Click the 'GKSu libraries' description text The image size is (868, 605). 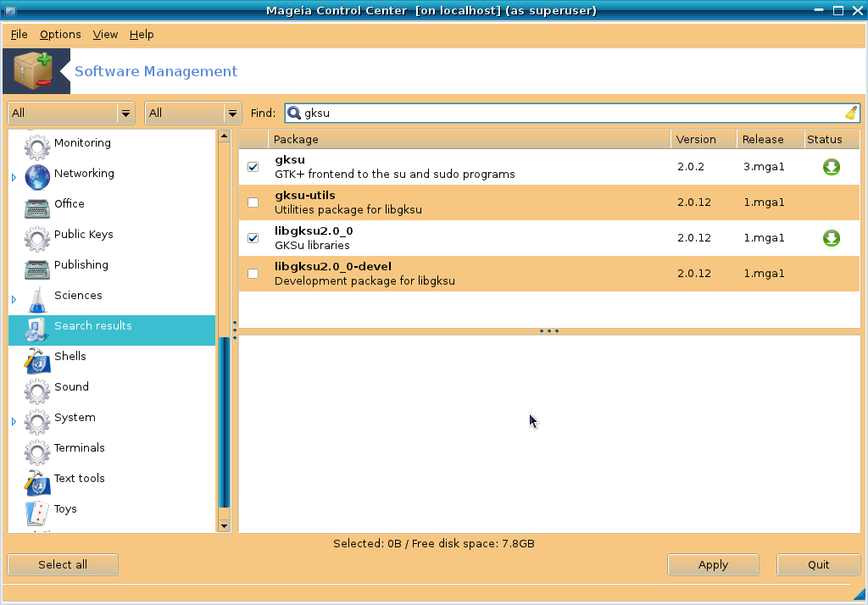coord(312,245)
